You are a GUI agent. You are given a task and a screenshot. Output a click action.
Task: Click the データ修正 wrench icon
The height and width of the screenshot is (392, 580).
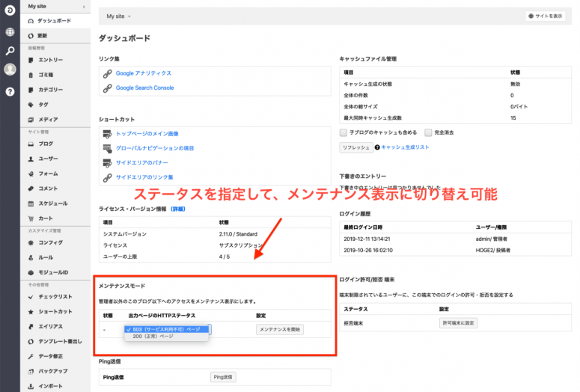click(x=31, y=357)
